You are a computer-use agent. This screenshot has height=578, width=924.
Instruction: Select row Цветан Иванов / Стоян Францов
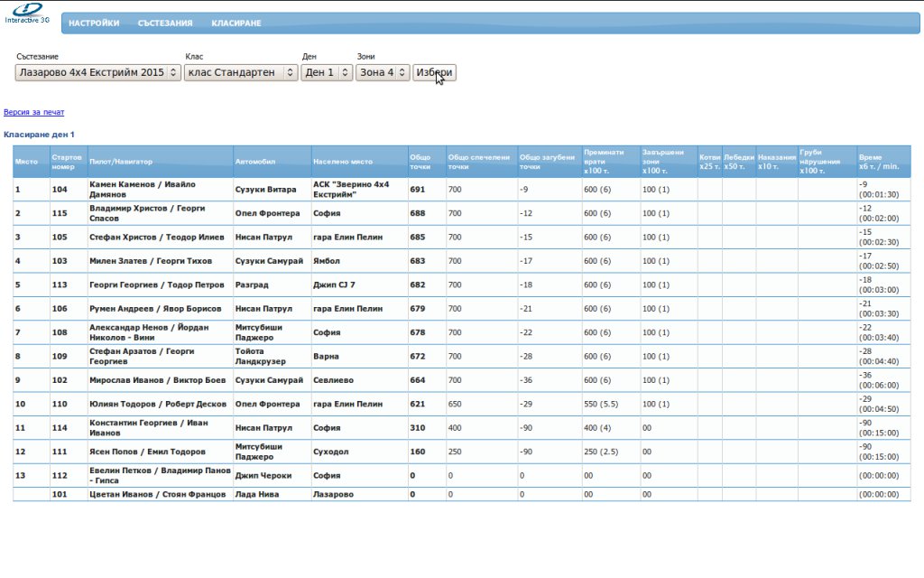click(x=462, y=494)
